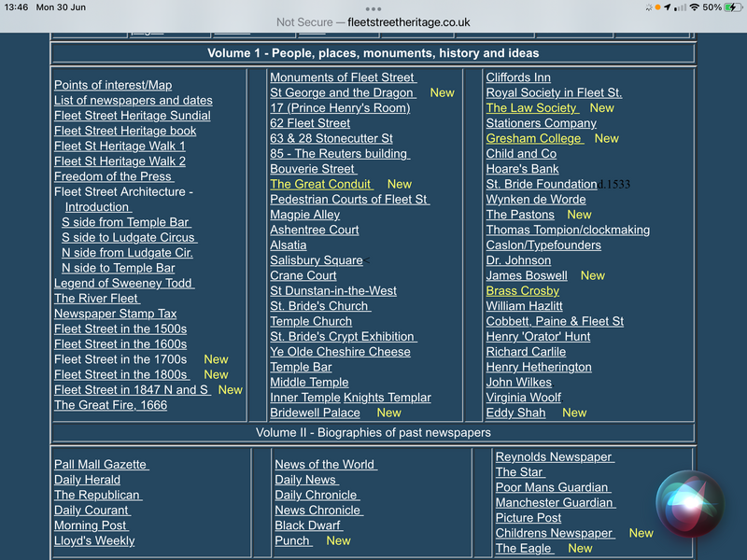Open Wynken de Worde link
Image resolution: width=747 pixels, height=560 pixels.
[536, 200]
